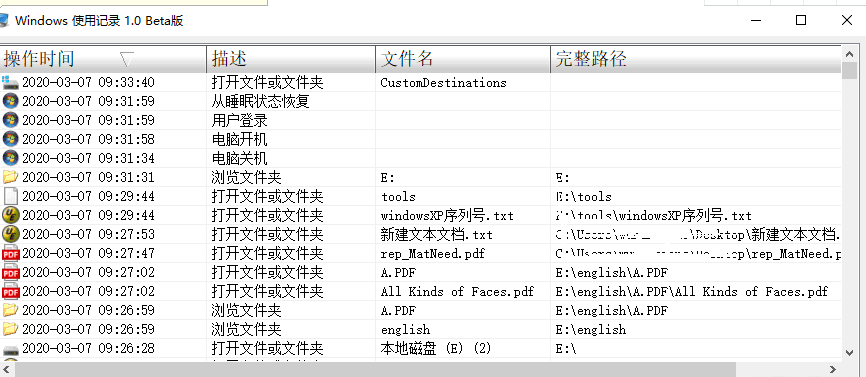Click the app icon in the title bar
Screen dimensions: 866x377
click(4, 21)
